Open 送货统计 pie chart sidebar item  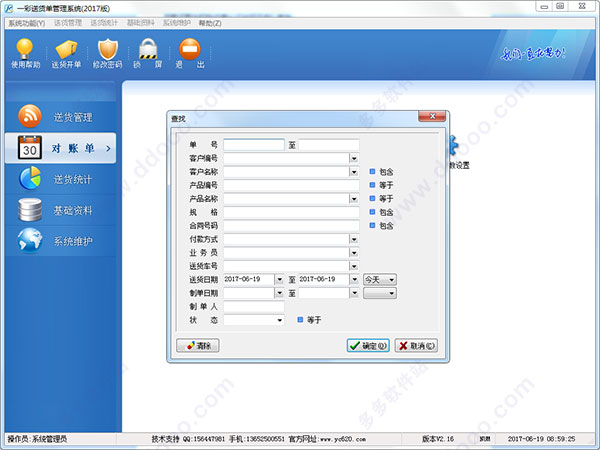click(x=60, y=179)
